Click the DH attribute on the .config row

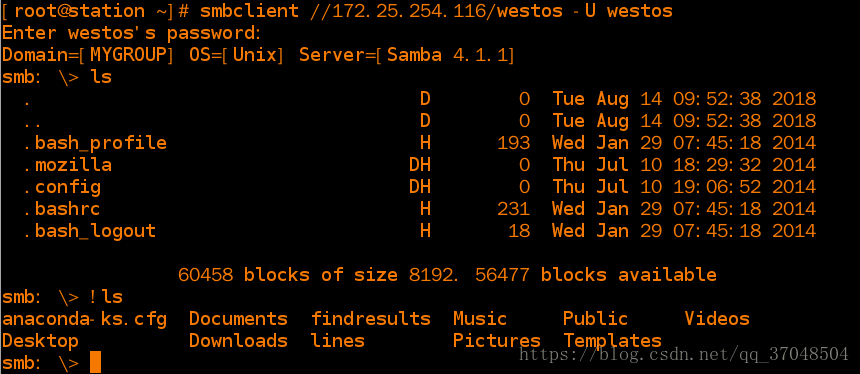coord(420,186)
